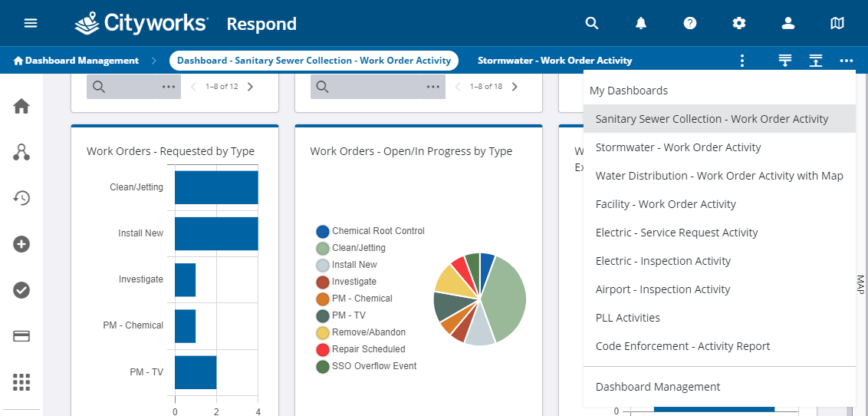Click the Dashboard Management breadcrumb link
The height and width of the screenshot is (416, 868).
pos(76,61)
